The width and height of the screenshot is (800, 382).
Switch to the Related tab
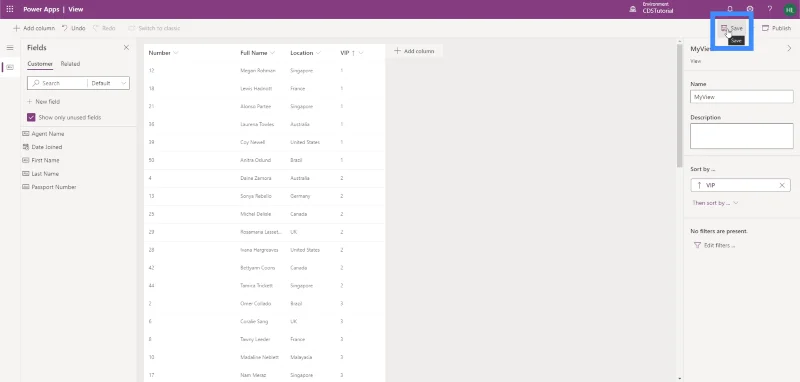click(70, 64)
